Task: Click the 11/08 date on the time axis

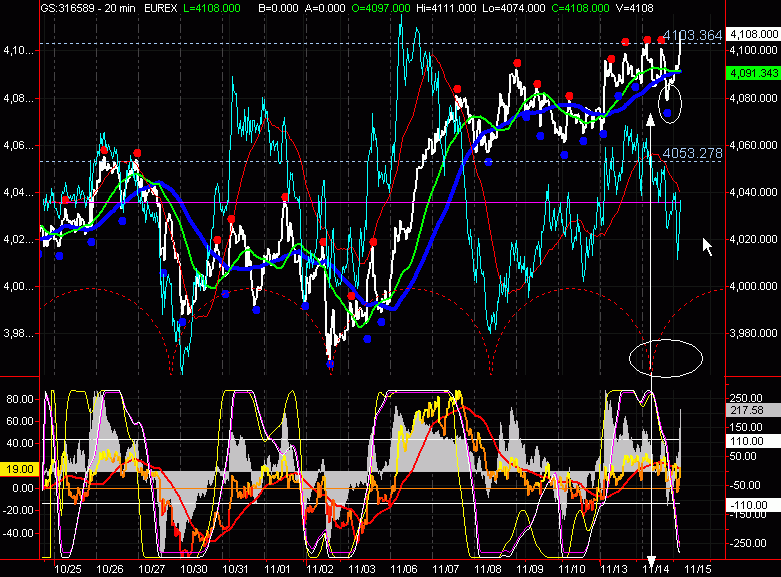Action: tap(488, 569)
